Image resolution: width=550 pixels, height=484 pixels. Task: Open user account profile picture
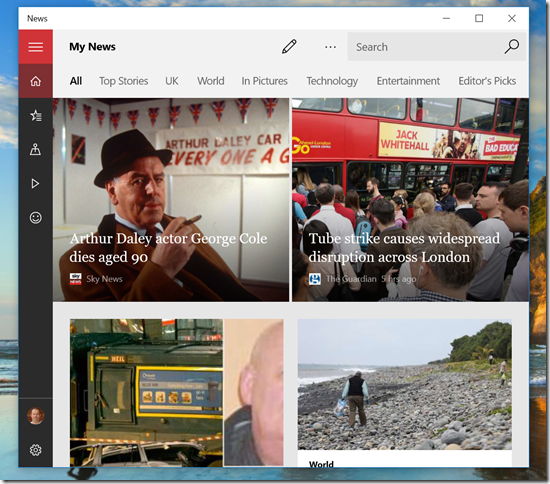[35, 416]
